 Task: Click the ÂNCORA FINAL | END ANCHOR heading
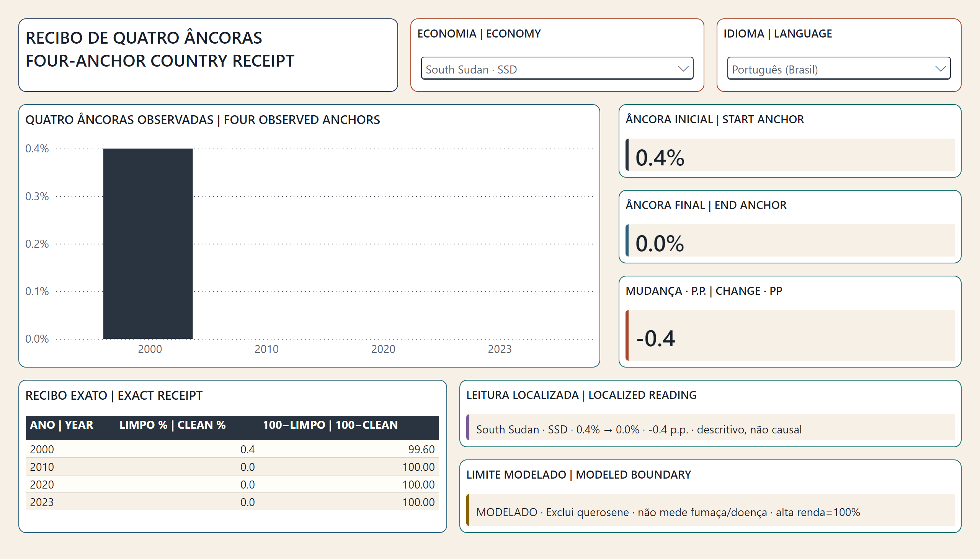point(706,205)
